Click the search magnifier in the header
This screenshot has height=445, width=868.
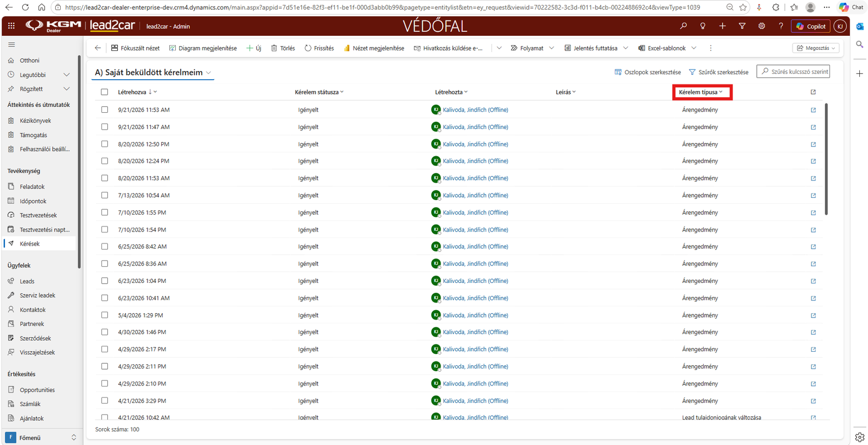684,26
